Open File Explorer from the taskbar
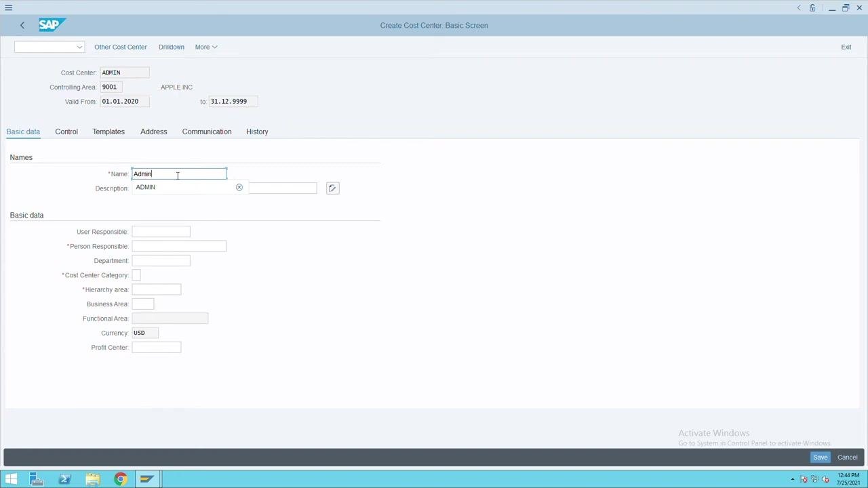 93,479
